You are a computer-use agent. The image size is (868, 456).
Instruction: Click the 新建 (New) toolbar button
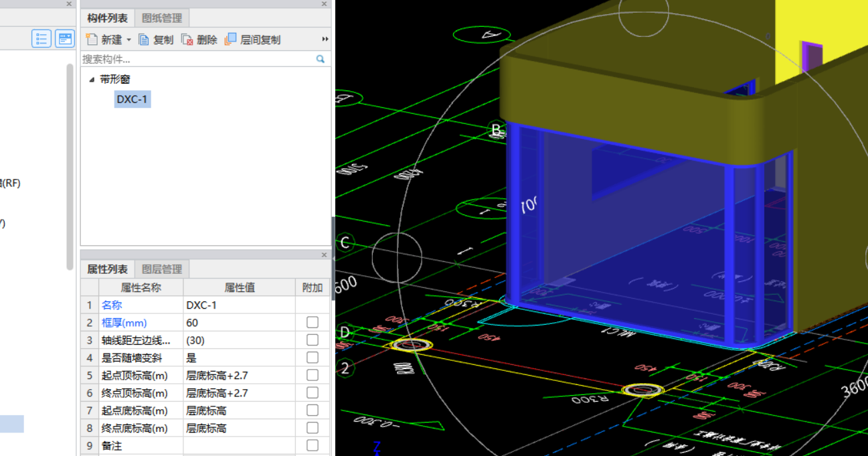point(104,40)
